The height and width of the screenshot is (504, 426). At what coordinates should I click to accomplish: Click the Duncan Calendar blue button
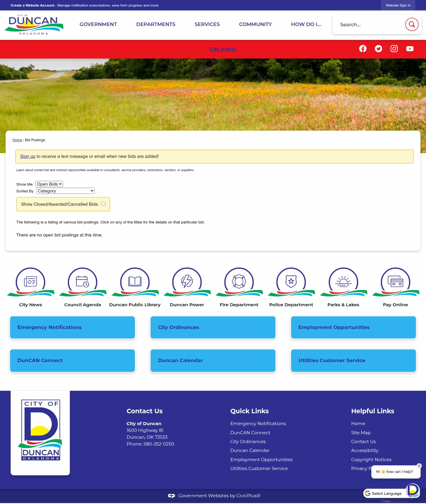tap(213, 361)
